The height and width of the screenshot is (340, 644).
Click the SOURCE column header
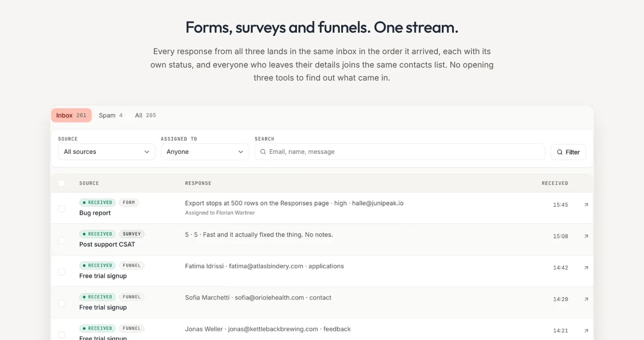coord(89,183)
